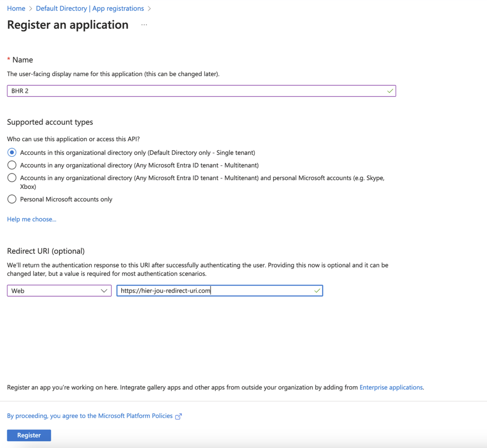Viewport: 487px width, 448px height.
Task: Open Help me choose link
Action: click(x=32, y=219)
